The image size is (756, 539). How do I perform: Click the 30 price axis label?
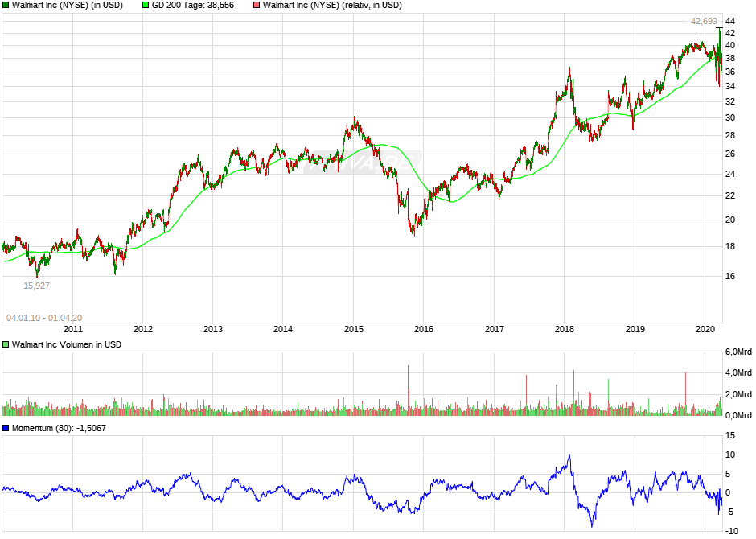730,118
